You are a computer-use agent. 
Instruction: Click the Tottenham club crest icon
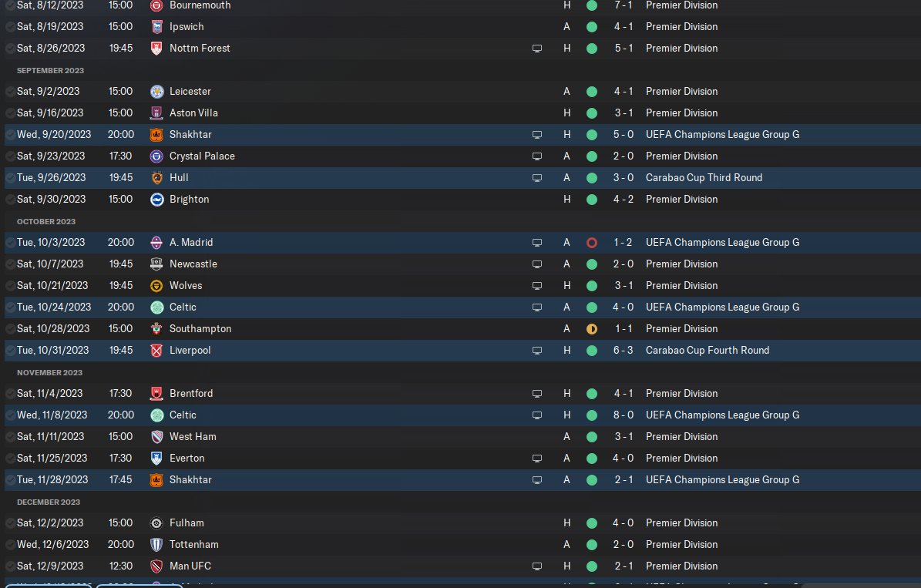pyautogui.click(x=156, y=545)
